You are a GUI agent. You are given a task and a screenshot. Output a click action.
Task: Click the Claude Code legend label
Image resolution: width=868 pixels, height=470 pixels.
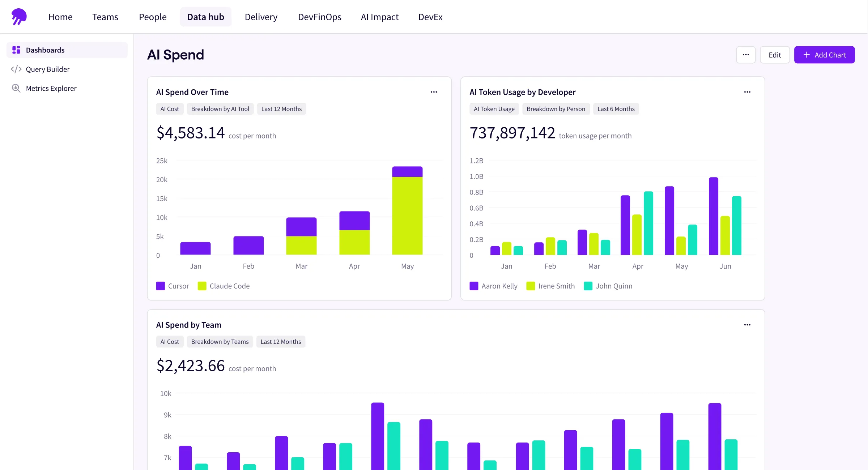[x=230, y=286]
